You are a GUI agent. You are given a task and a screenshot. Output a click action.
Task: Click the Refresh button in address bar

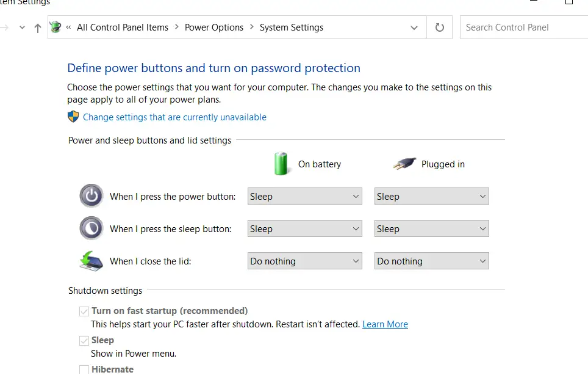coord(439,27)
